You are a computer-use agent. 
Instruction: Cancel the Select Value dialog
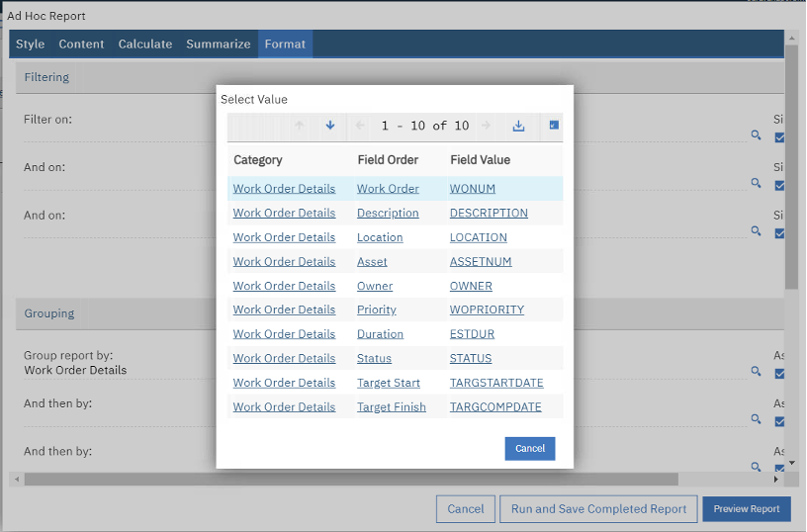tap(530, 448)
